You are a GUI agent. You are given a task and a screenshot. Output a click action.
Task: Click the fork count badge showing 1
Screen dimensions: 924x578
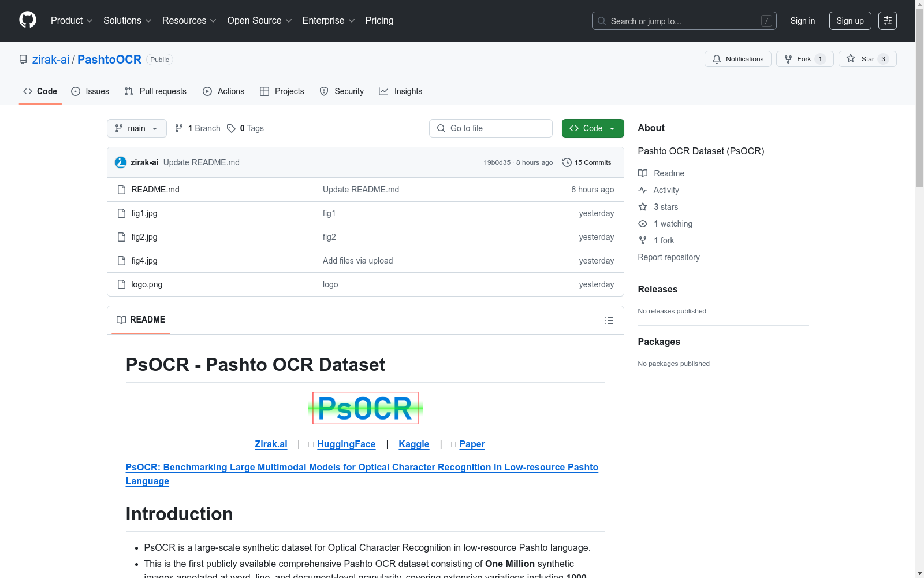pyautogui.click(x=820, y=59)
